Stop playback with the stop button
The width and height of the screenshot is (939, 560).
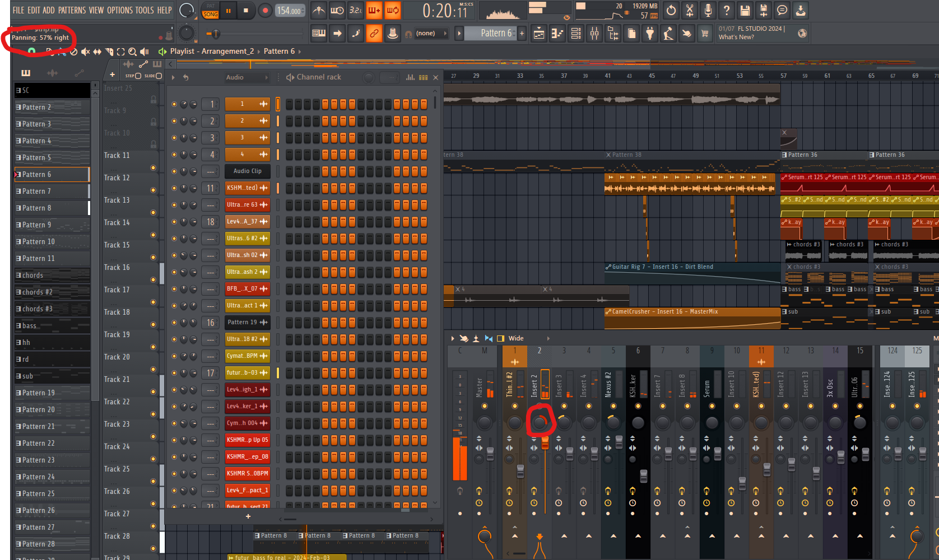pyautogui.click(x=246, y=10)
